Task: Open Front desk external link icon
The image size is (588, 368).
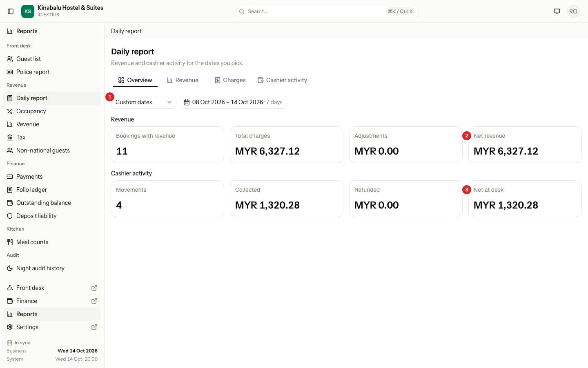Action: click(x=94, y=288)
